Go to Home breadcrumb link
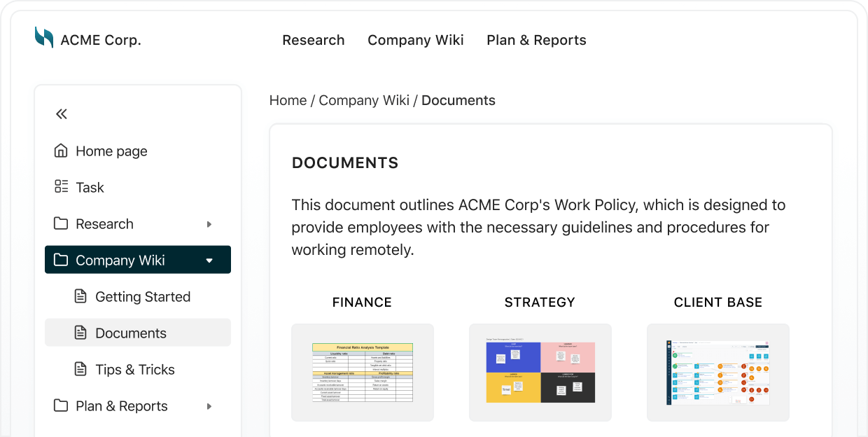This screenshot has width=868, height=437. 288,100
